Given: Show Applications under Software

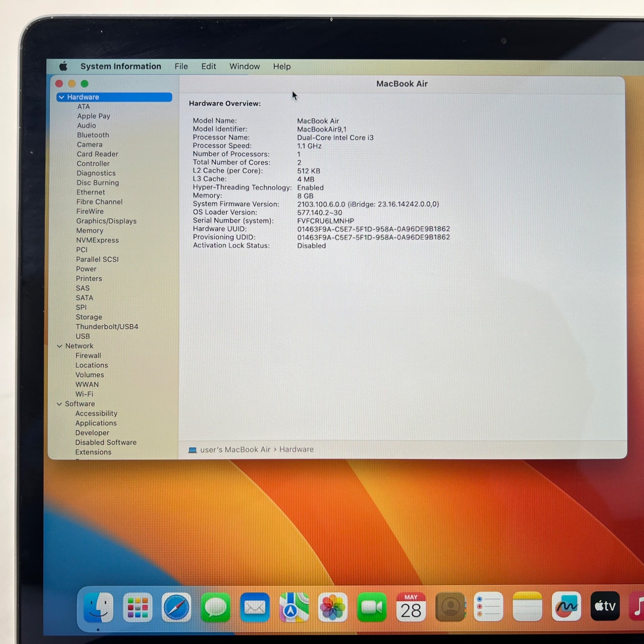Looking at the screenshot, I should click(96, 423).
